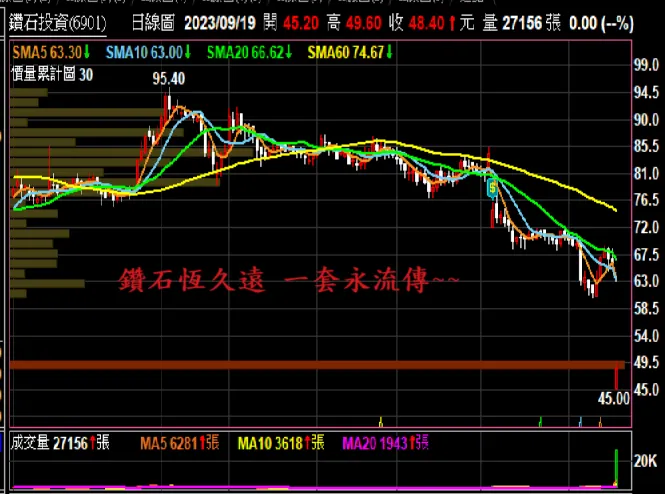Click the closing price 48.40
Image resolution: width=665 pixels, height=494 pixels.
click(x=426, y=23)
